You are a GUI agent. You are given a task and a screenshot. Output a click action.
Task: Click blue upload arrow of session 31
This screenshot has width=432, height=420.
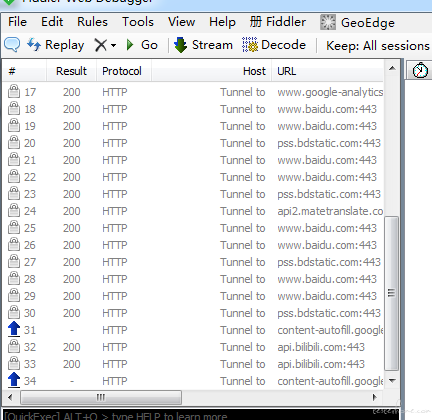[14, 329]
